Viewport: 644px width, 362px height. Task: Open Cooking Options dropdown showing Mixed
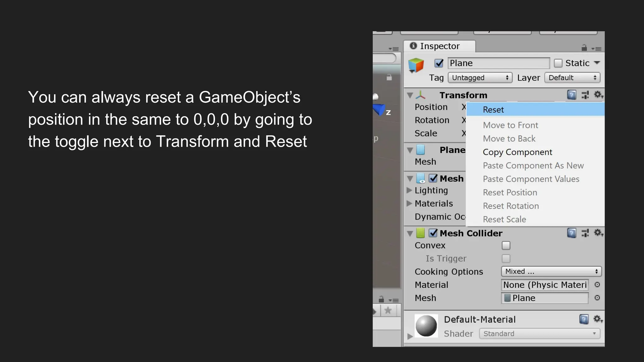[551, 271]
